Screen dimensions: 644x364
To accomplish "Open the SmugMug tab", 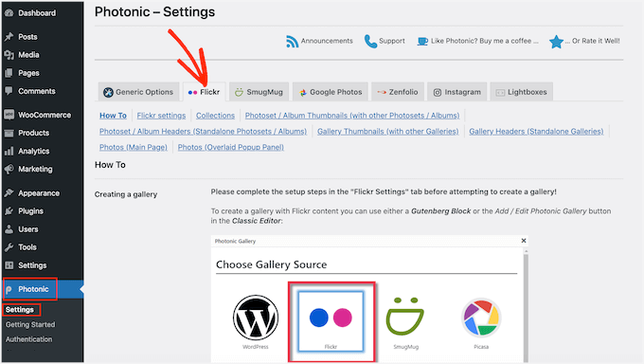I will pyautogui.click(x=259, y=92).
